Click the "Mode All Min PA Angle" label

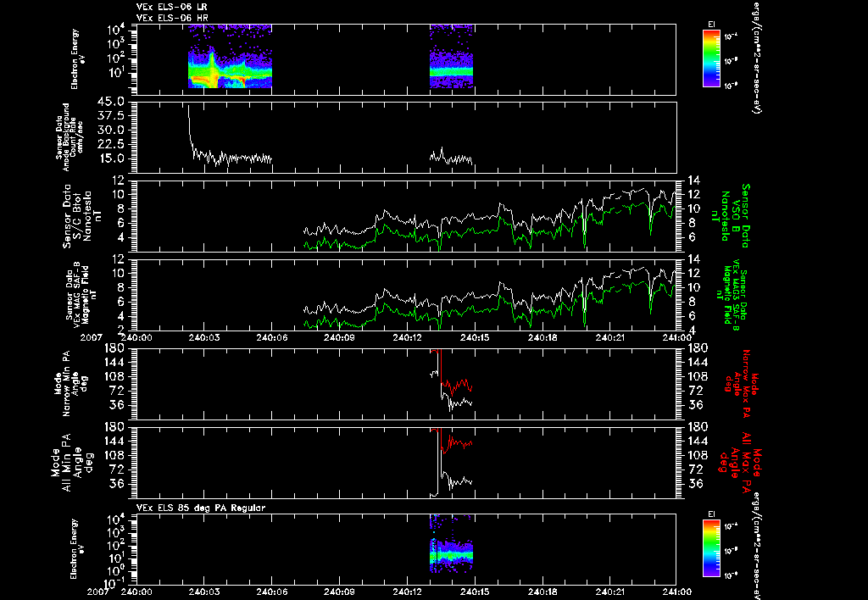click(75, 462)
